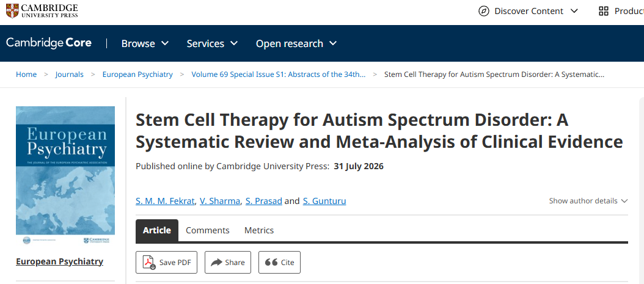The height and width of the screenshot is (284, 644).
Task: Click the Cite quotation marks icon
Action: 271,262
